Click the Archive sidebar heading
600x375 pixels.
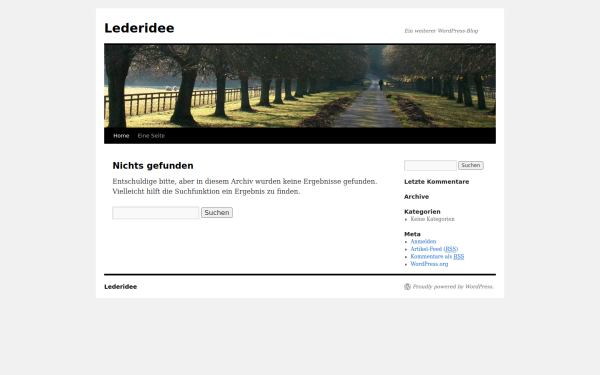coord(416,197)
